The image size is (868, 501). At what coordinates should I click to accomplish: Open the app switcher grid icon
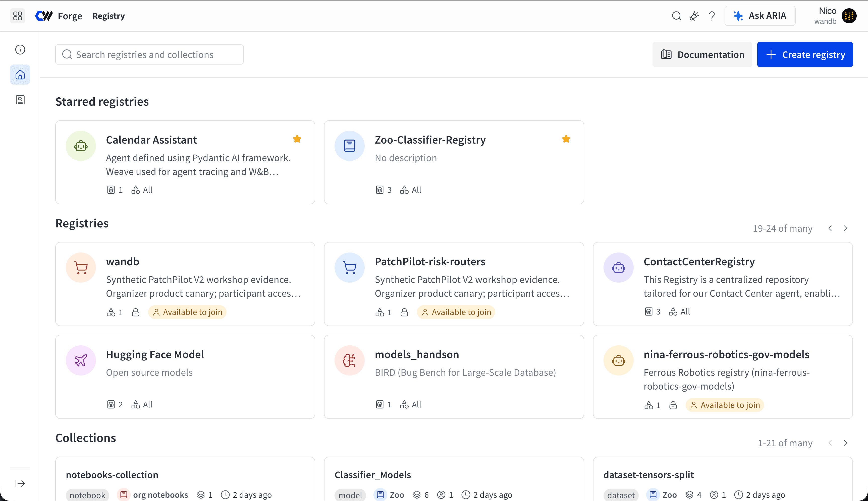click(x=18, y=16)
